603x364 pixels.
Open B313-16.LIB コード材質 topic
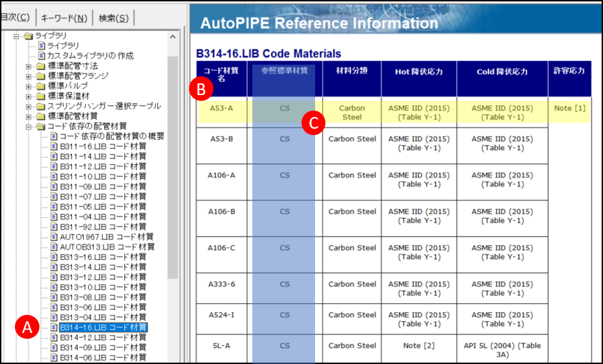[x=103, y=257]
